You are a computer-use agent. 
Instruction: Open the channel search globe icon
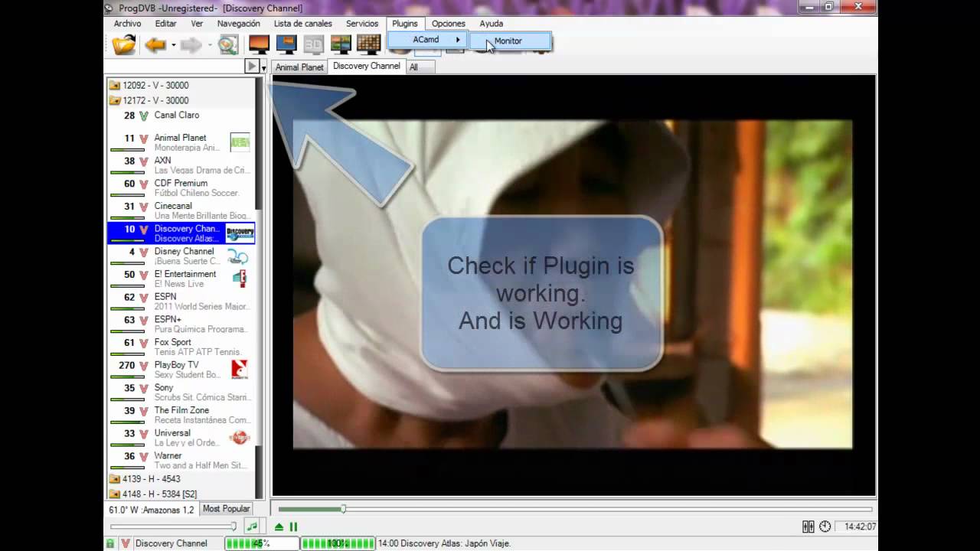point(228,45)
